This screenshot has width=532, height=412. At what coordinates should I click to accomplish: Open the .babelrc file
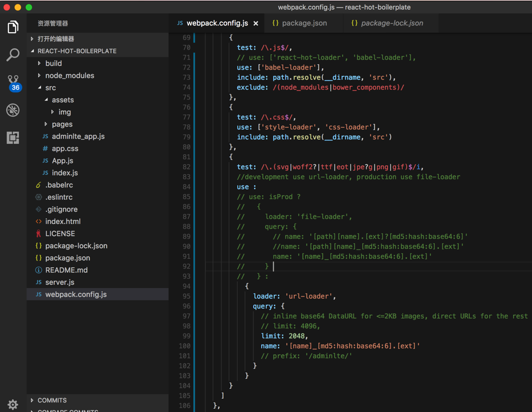(x=59, y=185)
